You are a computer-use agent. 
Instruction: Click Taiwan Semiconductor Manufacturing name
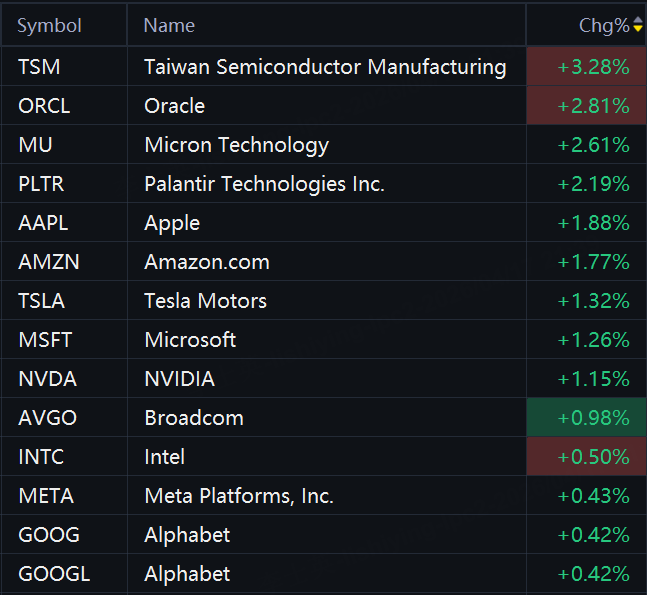(325, 67)
